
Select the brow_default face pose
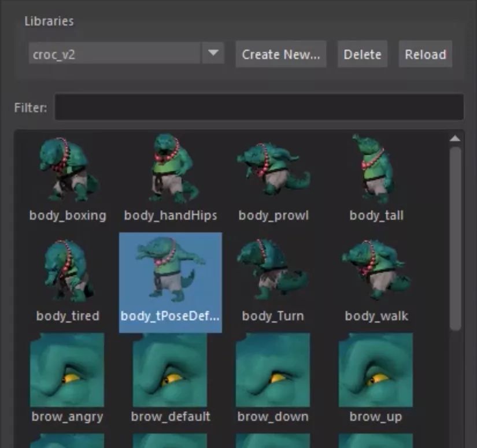[171, 370]
